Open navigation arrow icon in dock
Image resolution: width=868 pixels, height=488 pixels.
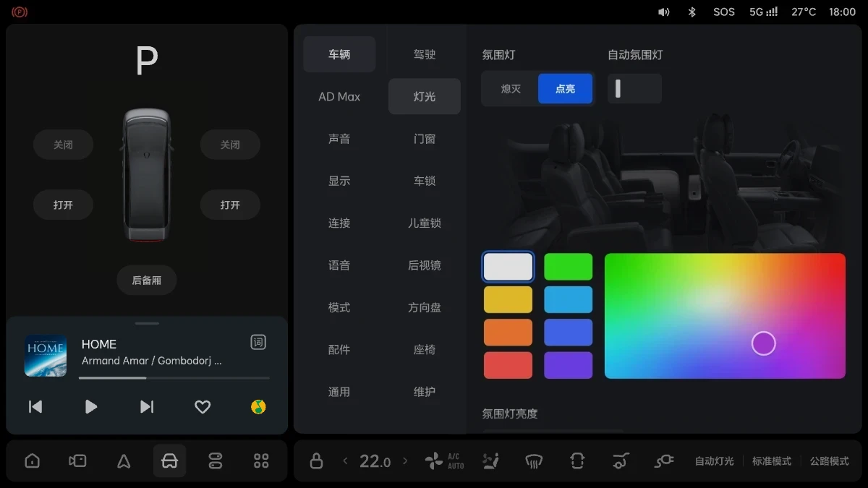[124, 461]
